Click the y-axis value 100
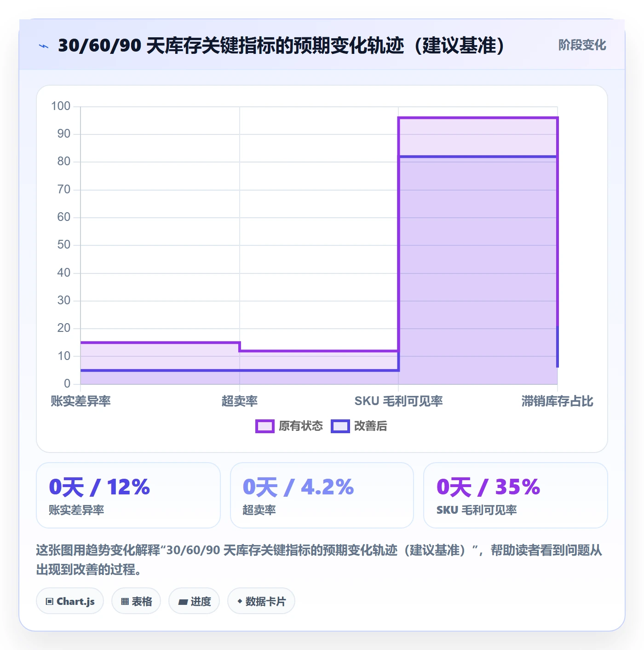 [x=61, y=106]
